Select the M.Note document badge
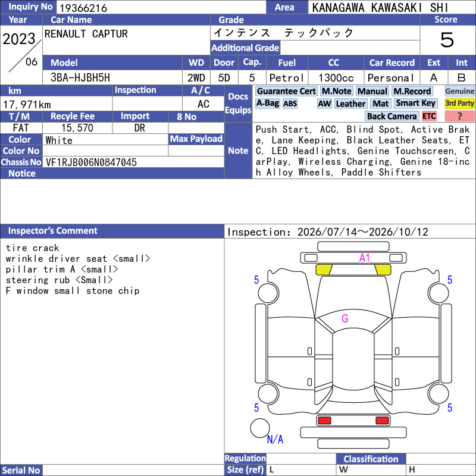 point(336,91)
